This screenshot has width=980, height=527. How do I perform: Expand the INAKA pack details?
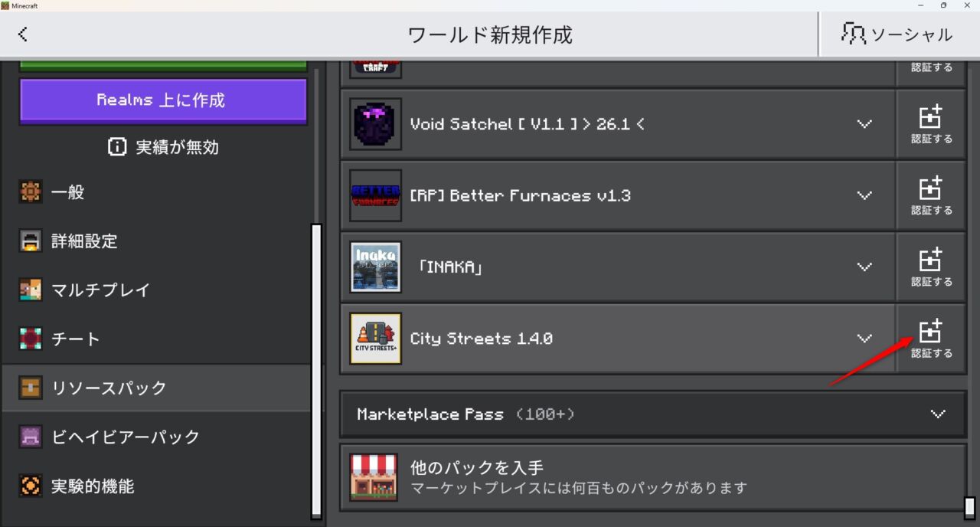[864, 267]
